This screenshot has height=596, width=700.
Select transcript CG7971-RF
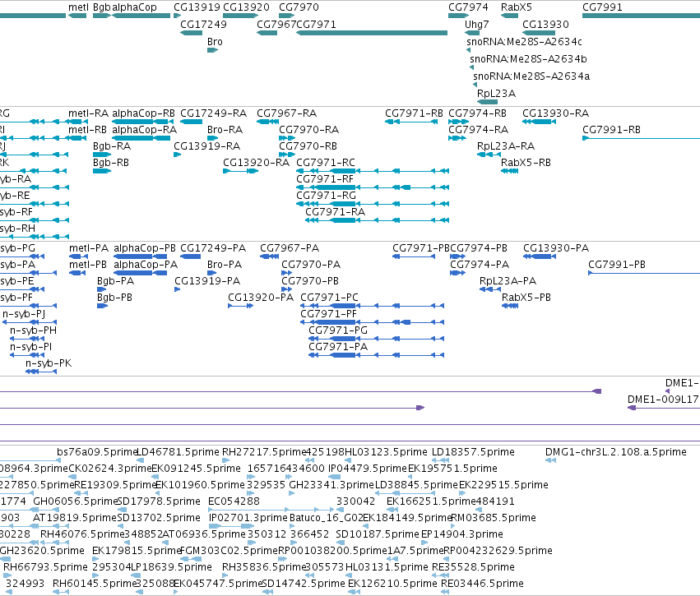[325, 179]
